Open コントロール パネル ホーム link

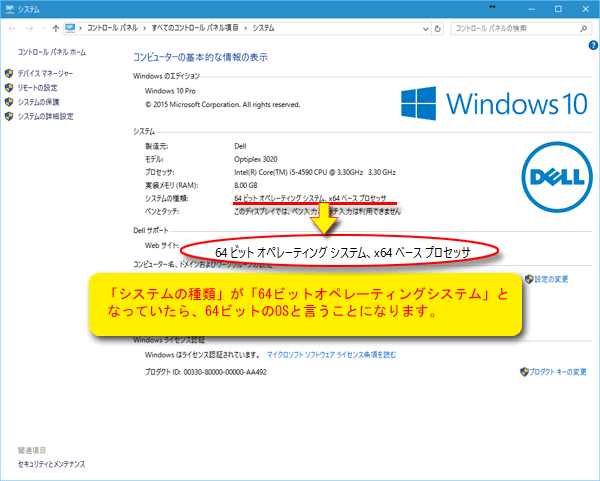point(52,52)
